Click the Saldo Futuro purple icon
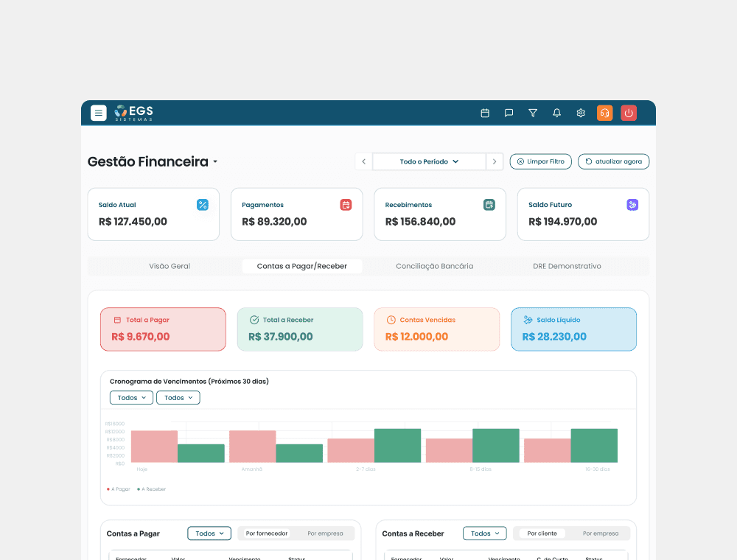The image size is (737, 560). pos(632,205)
